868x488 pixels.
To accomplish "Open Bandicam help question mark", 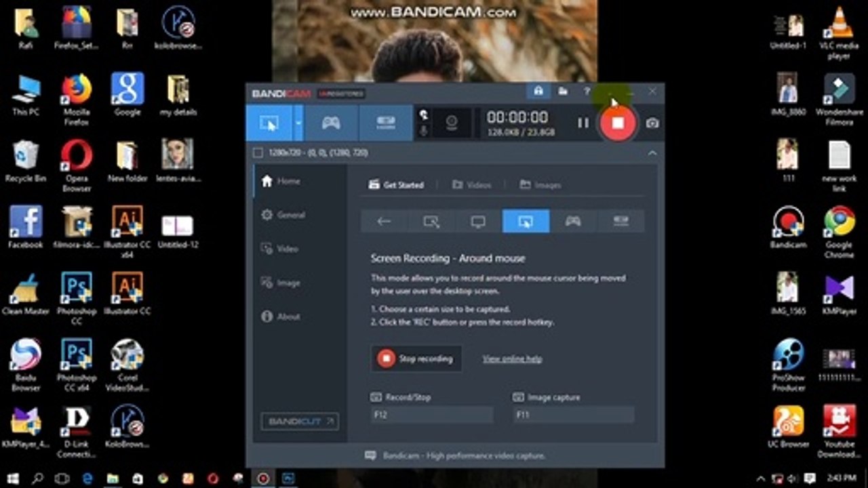I will (x=587, y=91).
